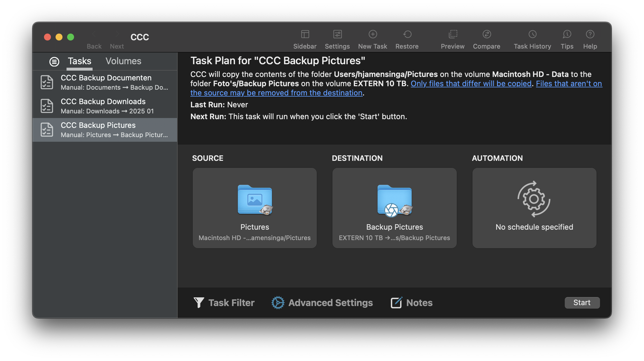Screen dimensions: 644x361
Task: Select the CCC Backup Pictures task
Action: [x=105, y=130]
